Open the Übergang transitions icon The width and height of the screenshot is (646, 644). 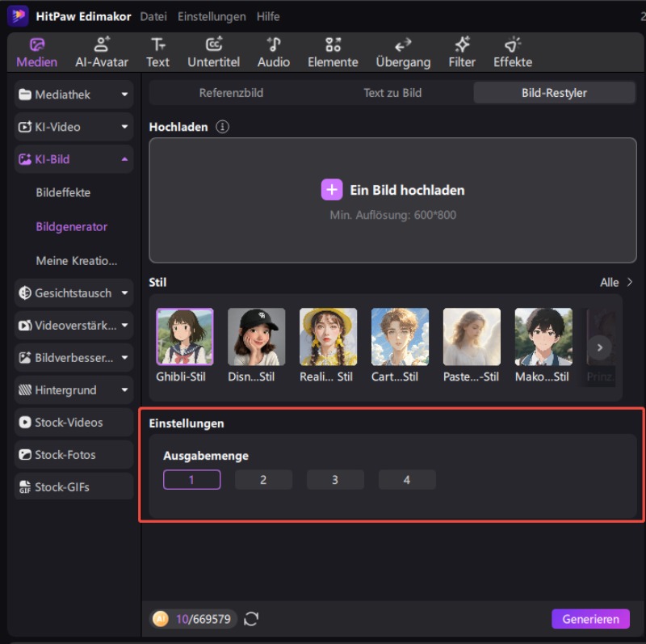pyautogui.click(x=402, y=46)
